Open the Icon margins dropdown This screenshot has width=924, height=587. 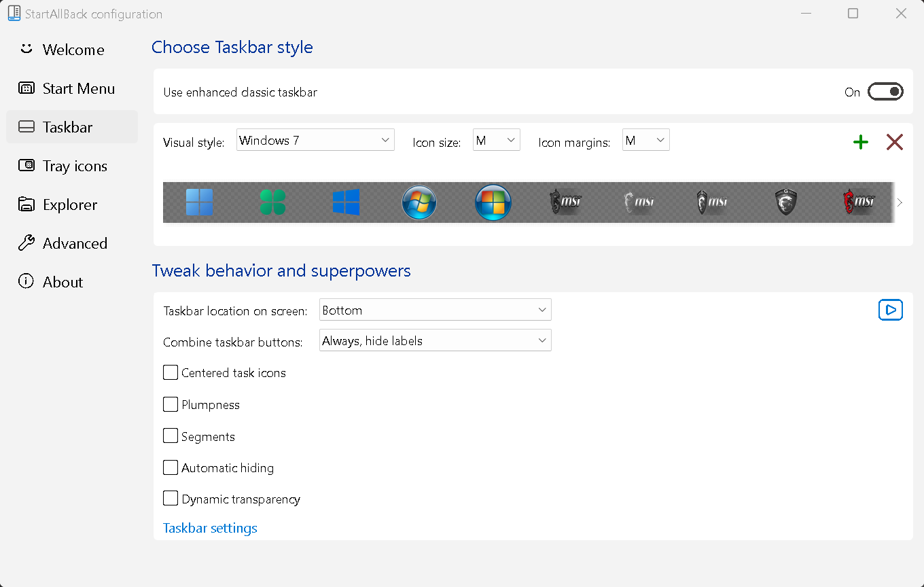646,140
